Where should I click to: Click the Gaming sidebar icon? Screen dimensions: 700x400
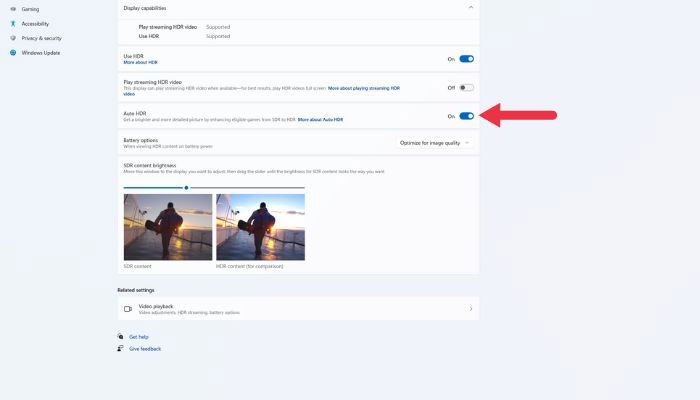click(13, 9)
